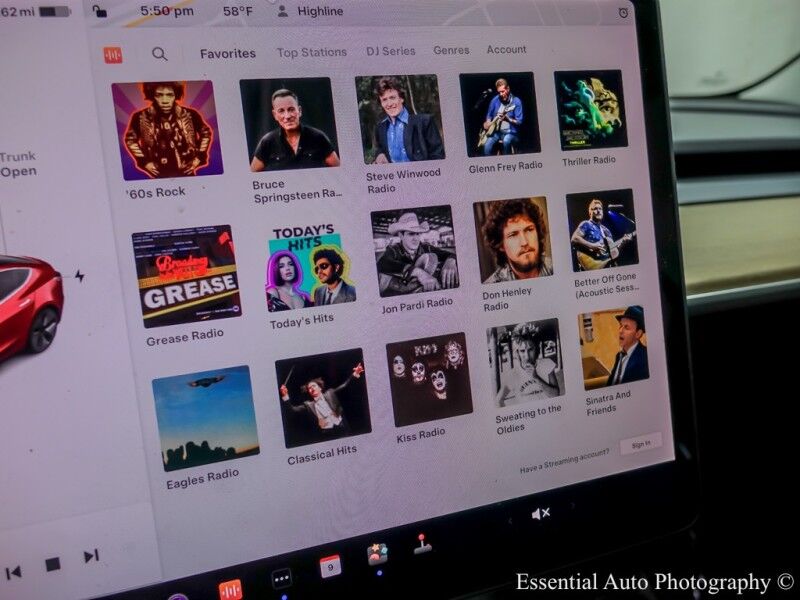800x600 pixels.
Task: Stop playback with the square button
Action: coord(53,565)
